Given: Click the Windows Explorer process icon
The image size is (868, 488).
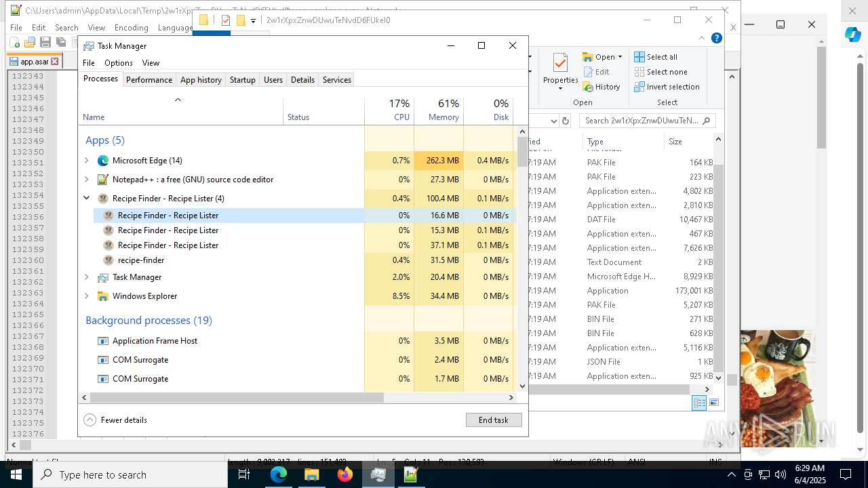Looking at the screenshot, I should [103, 296].
